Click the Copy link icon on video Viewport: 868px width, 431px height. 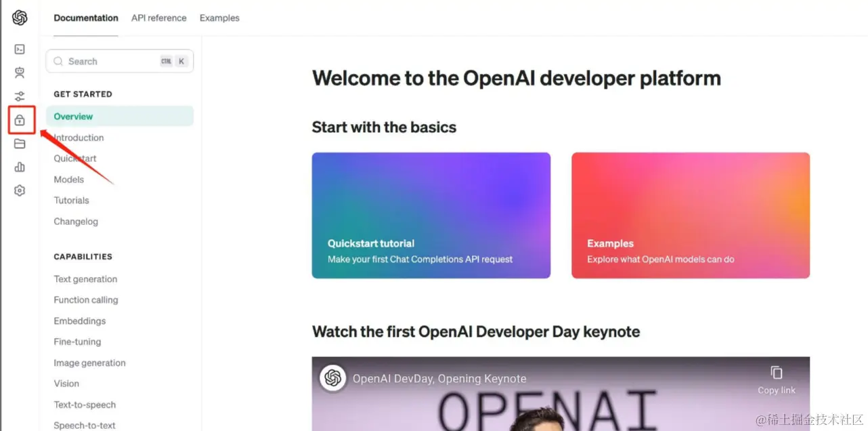[777, 373]
